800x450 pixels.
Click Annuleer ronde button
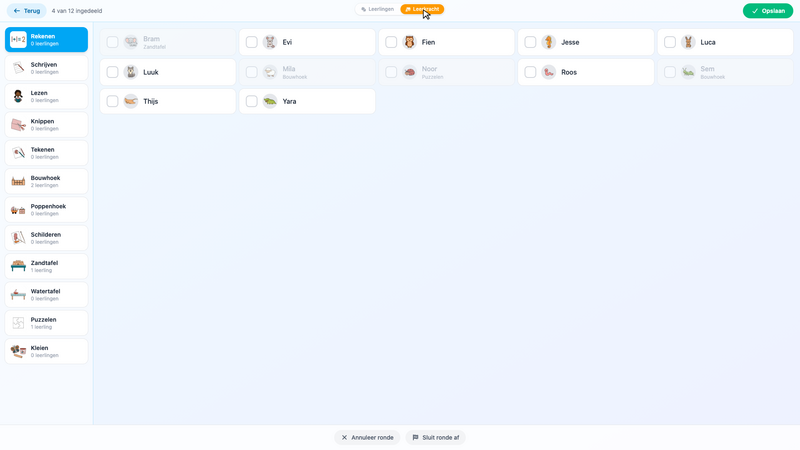(367, 437)
